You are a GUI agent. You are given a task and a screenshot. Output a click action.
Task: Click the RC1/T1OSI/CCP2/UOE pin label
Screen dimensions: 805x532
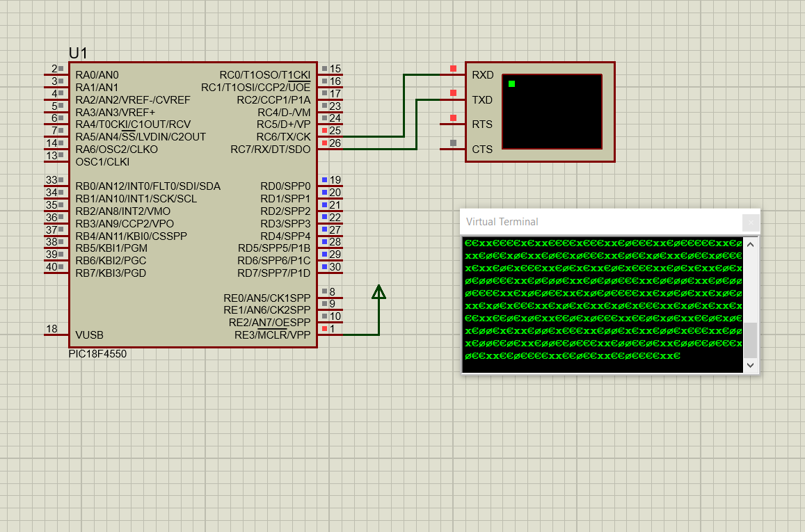click(x=255, y=87)
